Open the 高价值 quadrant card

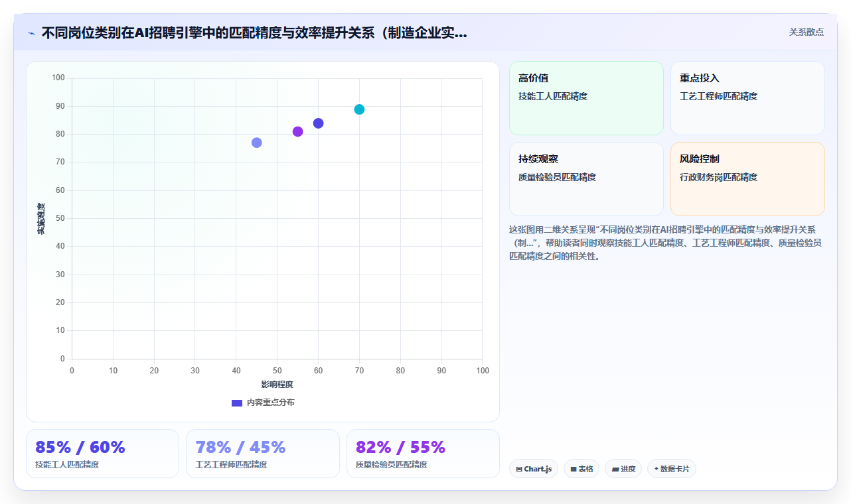coord(586,98)
